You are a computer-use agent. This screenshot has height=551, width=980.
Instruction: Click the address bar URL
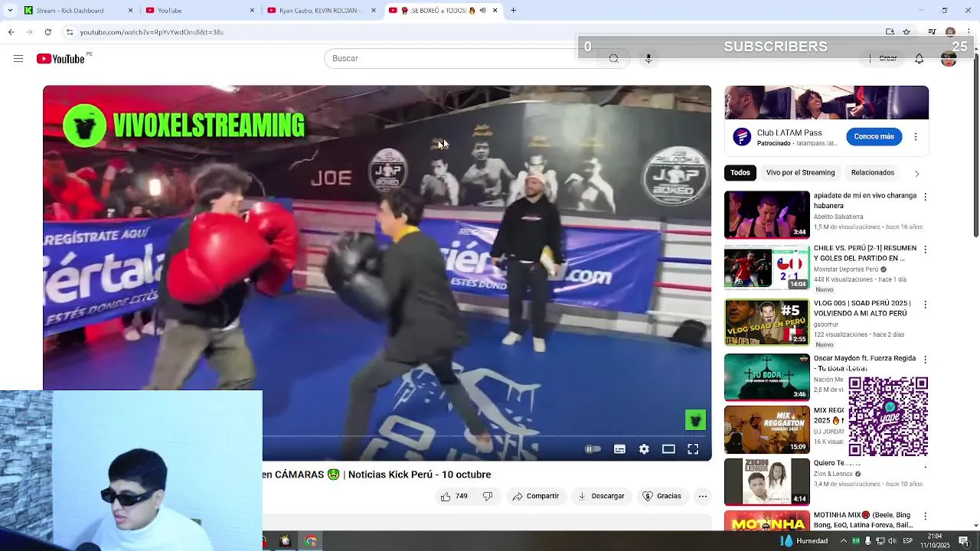(152, 32)
